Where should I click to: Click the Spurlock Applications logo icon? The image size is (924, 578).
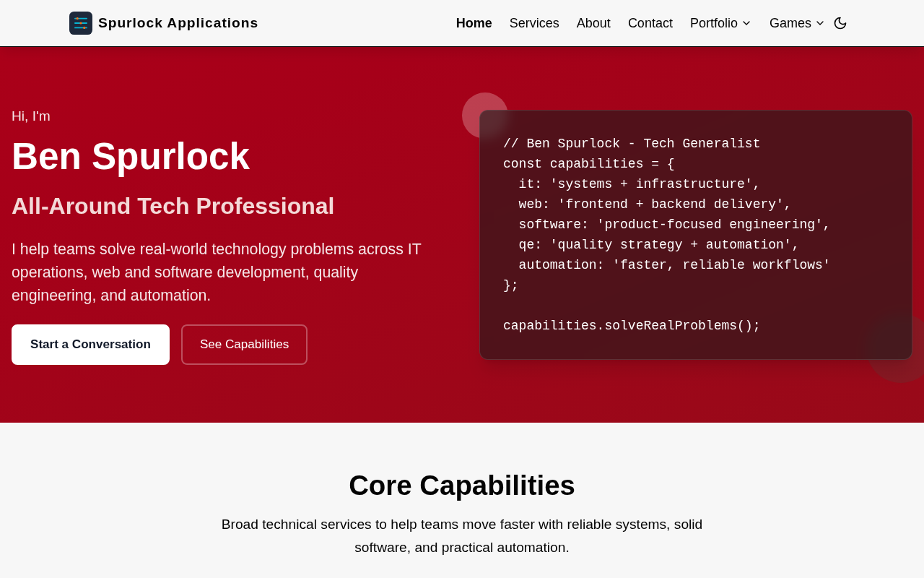81,23
